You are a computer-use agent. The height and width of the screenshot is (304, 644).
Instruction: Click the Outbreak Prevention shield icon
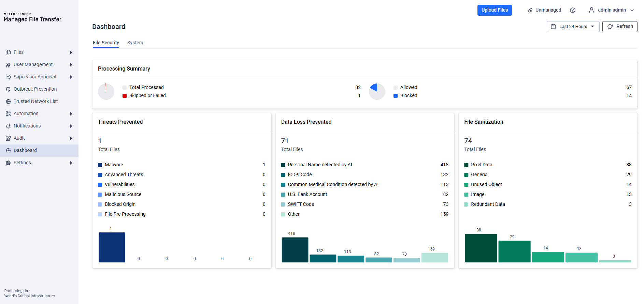point(8,89)
